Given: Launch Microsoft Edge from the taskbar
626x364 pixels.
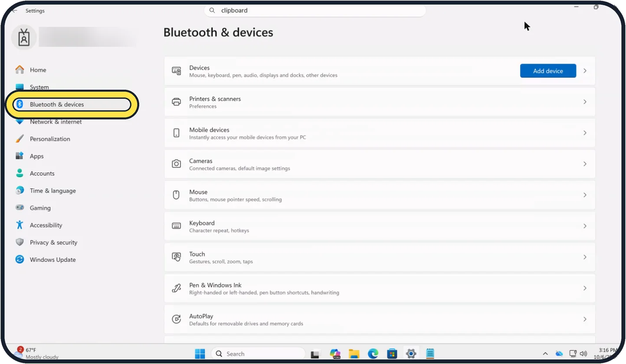Looking at the screenshot, I should [373, 354].
